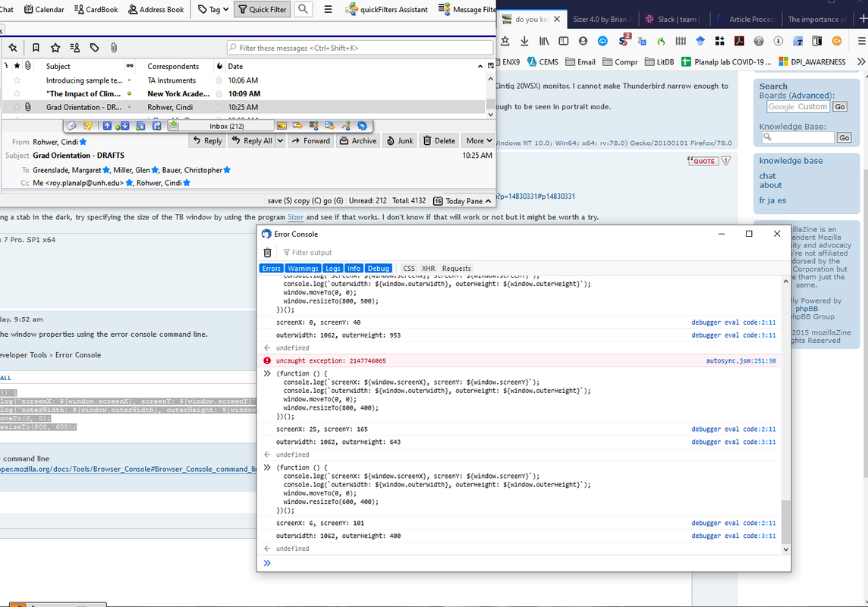Open the Thunderbird hamburger app menu
The height and width of the screenshot is (607, 868).
(x=328, y=9)
